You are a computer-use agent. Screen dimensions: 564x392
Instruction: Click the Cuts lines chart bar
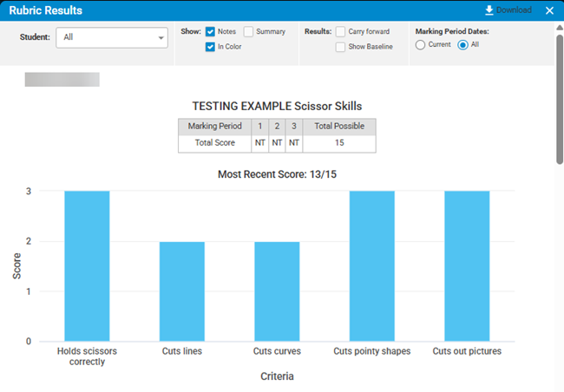(x=182, y=291)
